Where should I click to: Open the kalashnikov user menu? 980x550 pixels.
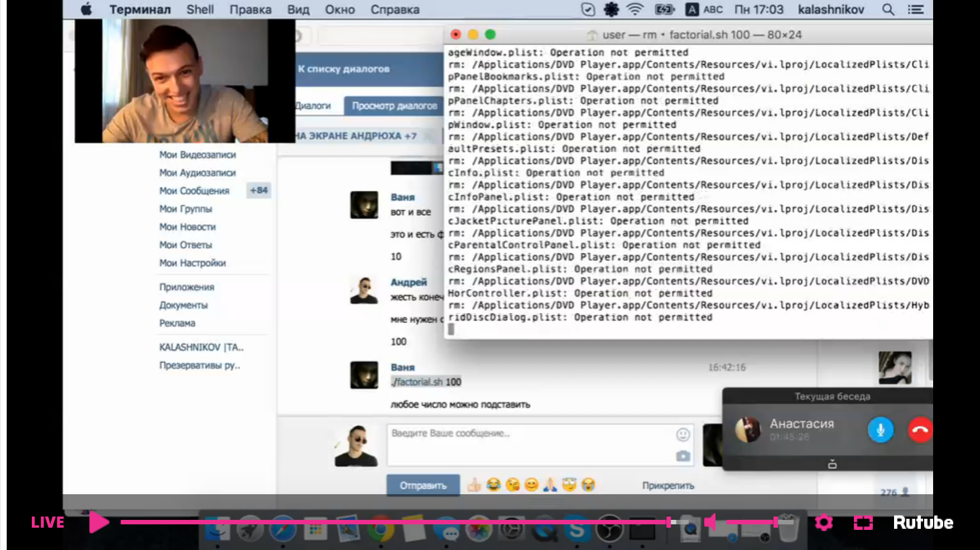pyautogui.click(x=831, y=9)
